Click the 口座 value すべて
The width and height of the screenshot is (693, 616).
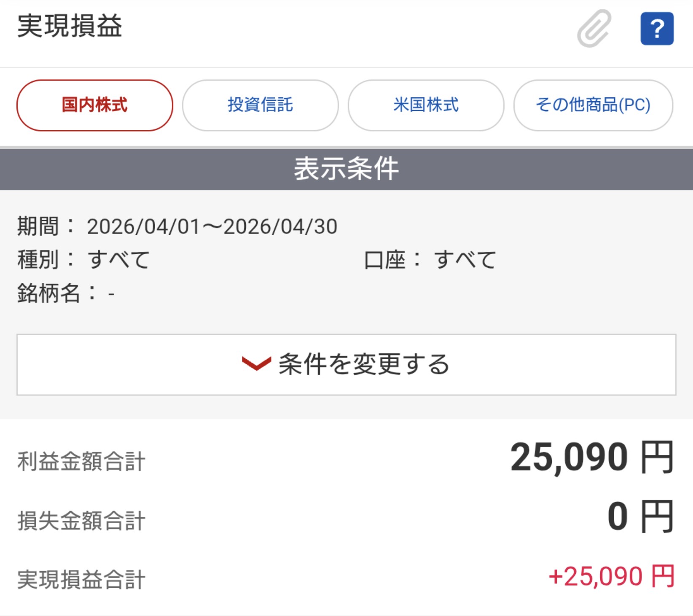click(x=465, y=260)
